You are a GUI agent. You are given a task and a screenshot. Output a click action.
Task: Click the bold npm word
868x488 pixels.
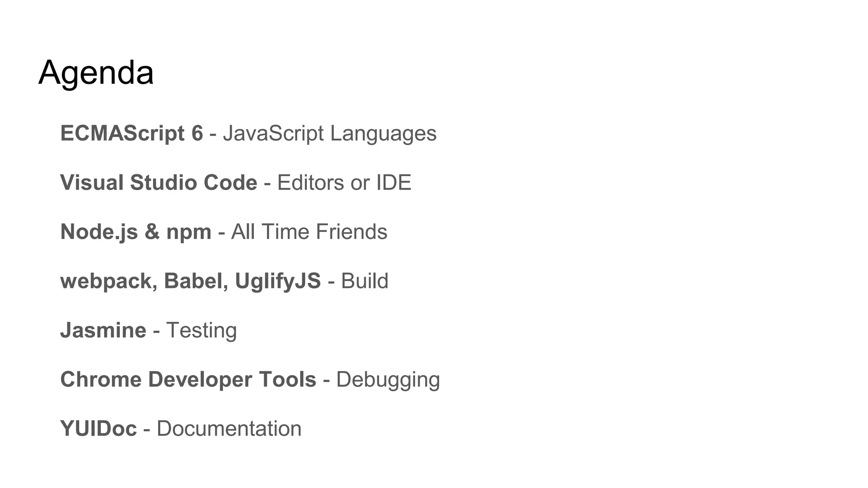click(x=189, y=233)
